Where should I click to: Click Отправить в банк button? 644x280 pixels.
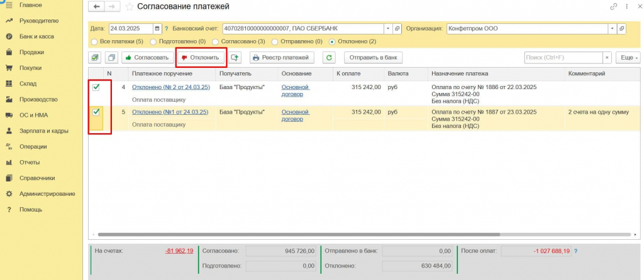tap(374, 58)
